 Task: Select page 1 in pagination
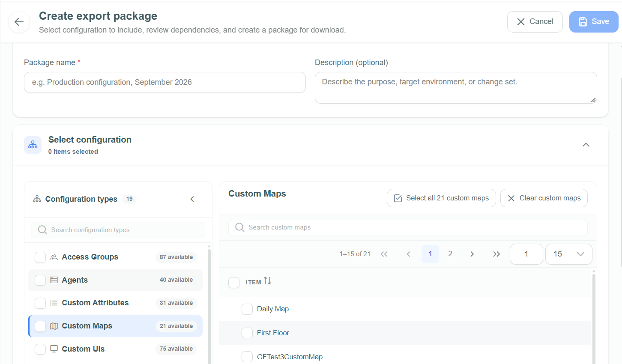pos(431,254)
